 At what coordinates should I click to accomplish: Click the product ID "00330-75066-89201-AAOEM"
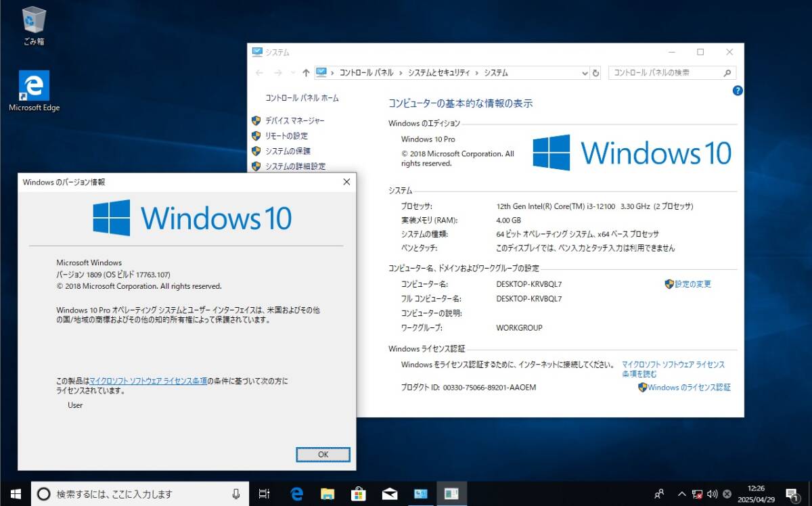pyautogui.click(x=489, y=388)
